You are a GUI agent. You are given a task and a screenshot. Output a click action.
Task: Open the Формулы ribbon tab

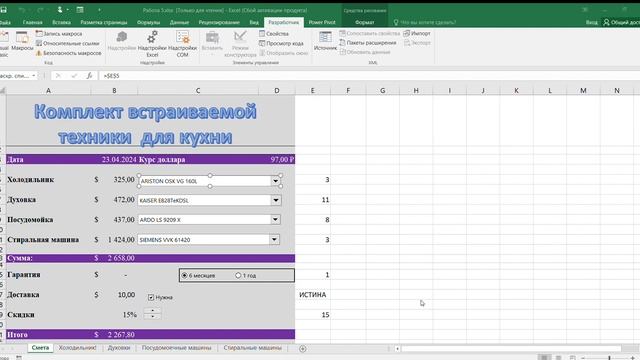pos(149,22)
